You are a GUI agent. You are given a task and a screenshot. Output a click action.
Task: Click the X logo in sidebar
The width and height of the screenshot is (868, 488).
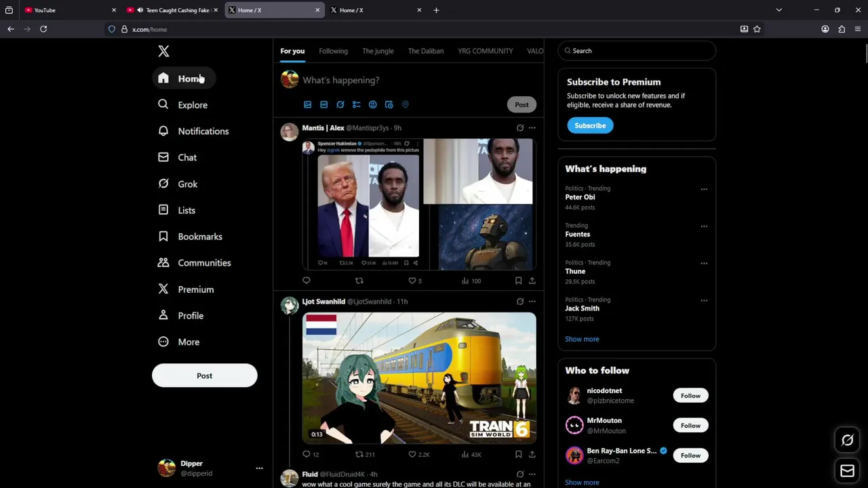pos(163,51)
